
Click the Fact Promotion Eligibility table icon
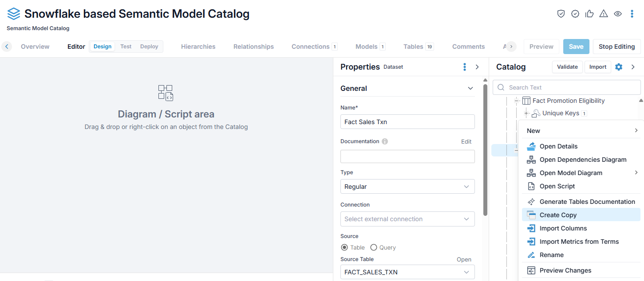coord(526,101)
